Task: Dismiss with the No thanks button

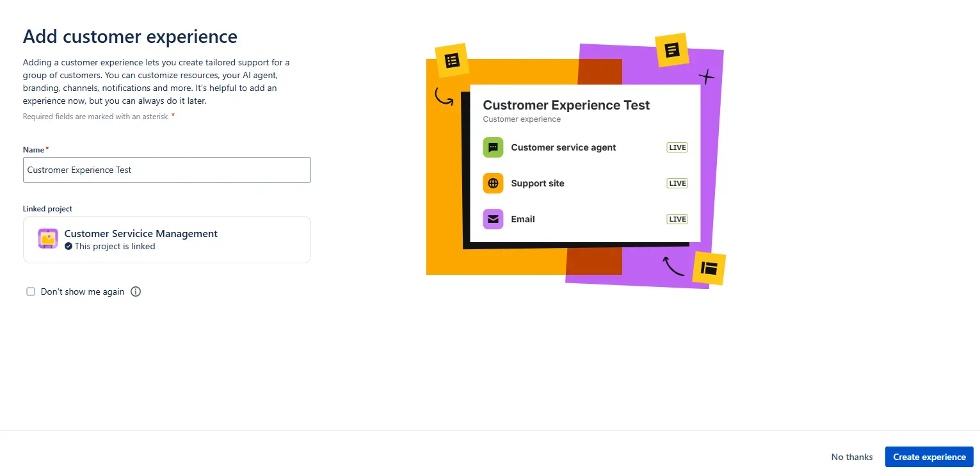Action: pos(851,457)
